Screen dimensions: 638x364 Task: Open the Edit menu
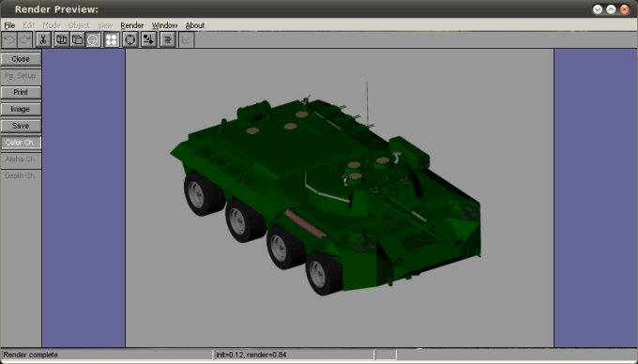coord(28,25)
